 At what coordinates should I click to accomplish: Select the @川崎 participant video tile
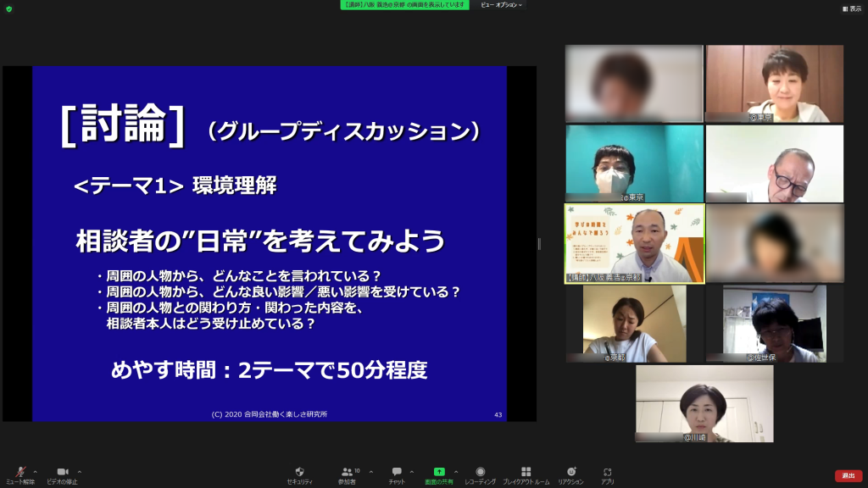tap(704, 403)
